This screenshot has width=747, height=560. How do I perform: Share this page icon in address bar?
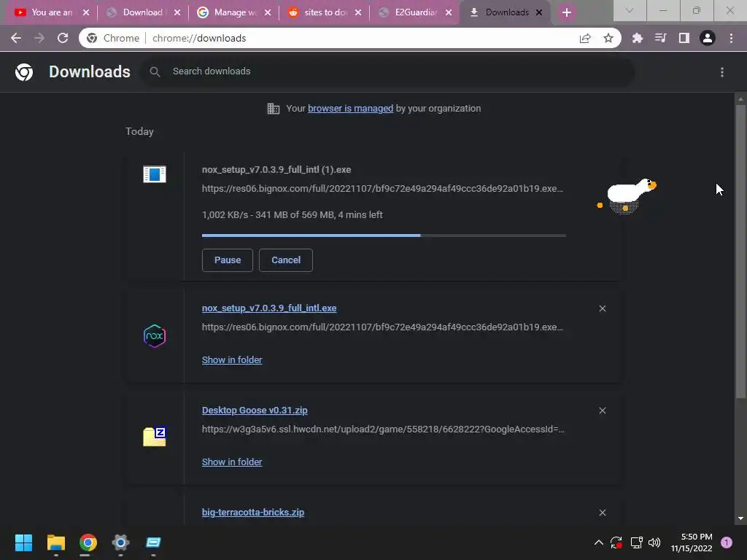pos(584,38)
